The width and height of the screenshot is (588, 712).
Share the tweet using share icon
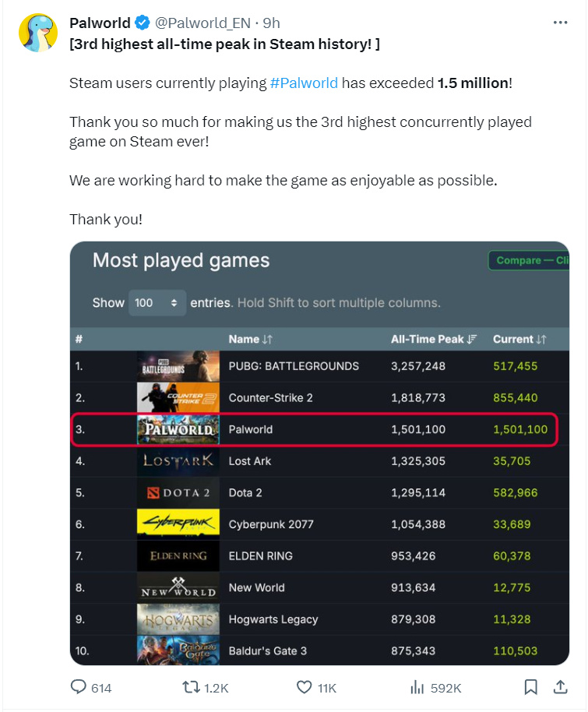click(560, 687)
